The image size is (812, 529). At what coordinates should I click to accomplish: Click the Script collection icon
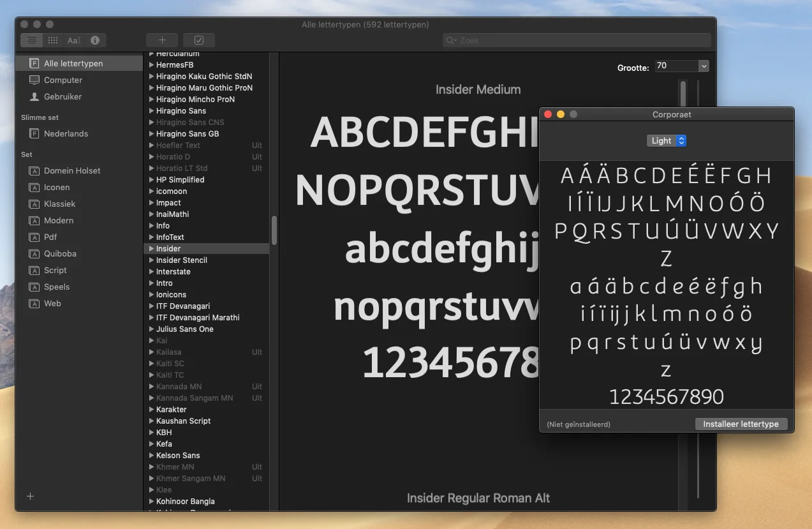(34, 270)
